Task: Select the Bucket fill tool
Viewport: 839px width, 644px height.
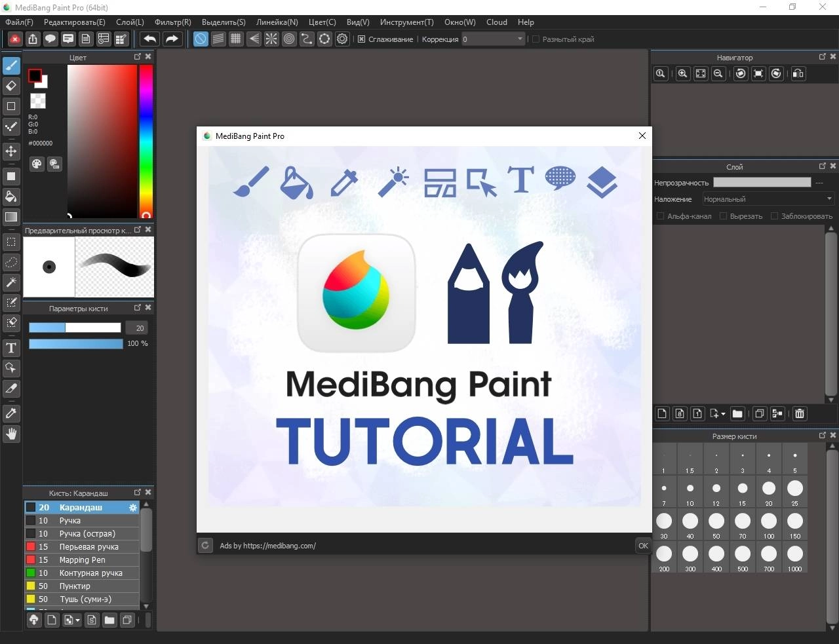Action: [x=11, y=197]
